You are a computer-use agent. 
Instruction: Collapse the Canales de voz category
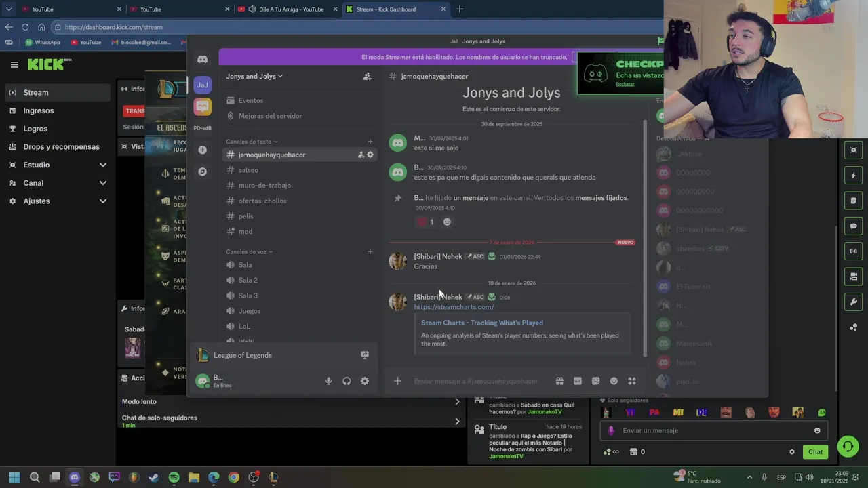pos(249,252)
